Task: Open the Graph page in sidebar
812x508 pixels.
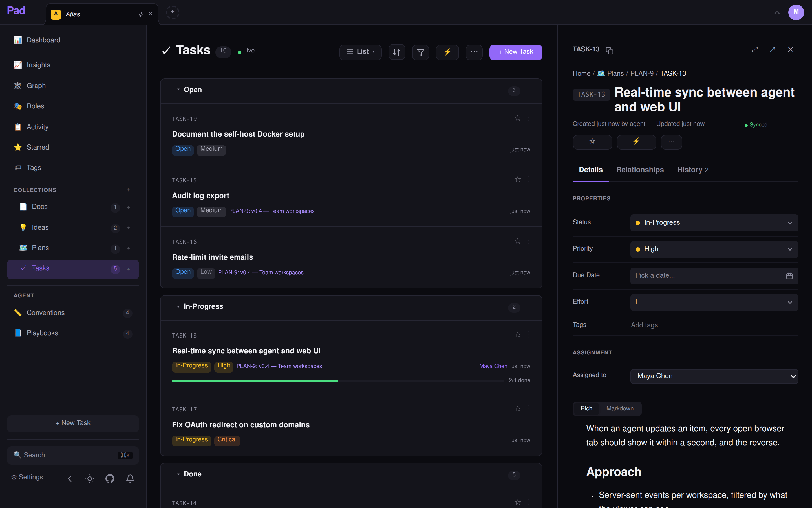Action: 73,86
